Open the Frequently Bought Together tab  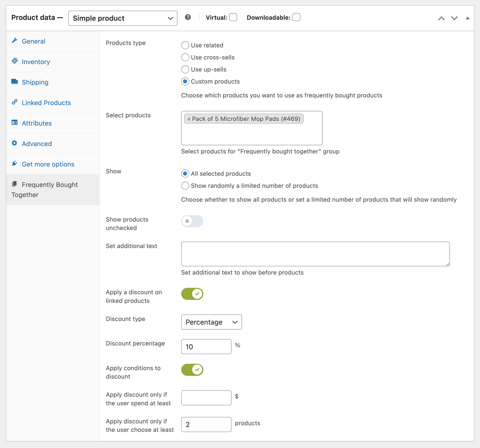pyautogui.click(x=49, y=190)
